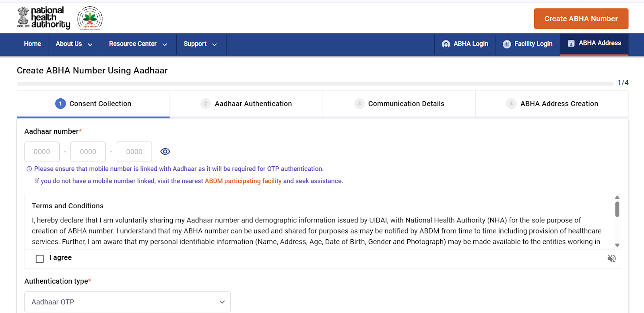The width and height of the screenshot is (644, 313).
Task: Check the I agree checkbox
Action: [40, 259]
